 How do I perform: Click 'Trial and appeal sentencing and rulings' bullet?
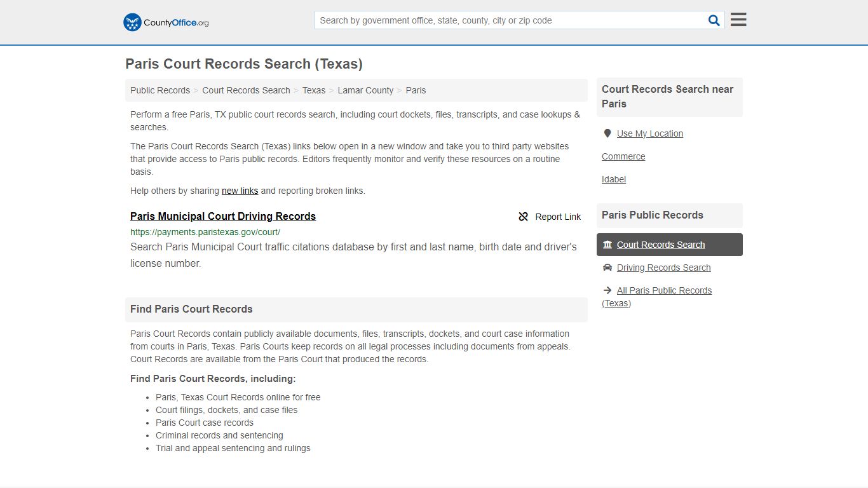[x=233, y=448]
